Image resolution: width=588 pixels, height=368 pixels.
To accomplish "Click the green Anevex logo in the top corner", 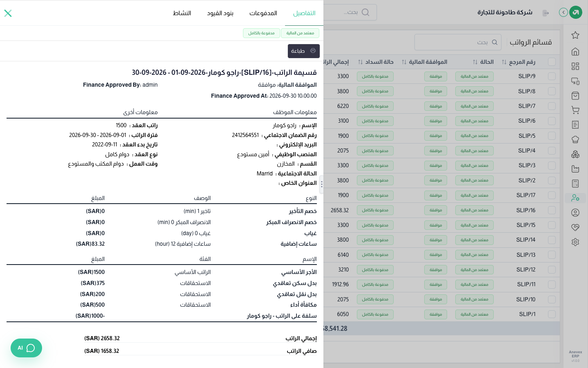I will [x=576, y=12].
